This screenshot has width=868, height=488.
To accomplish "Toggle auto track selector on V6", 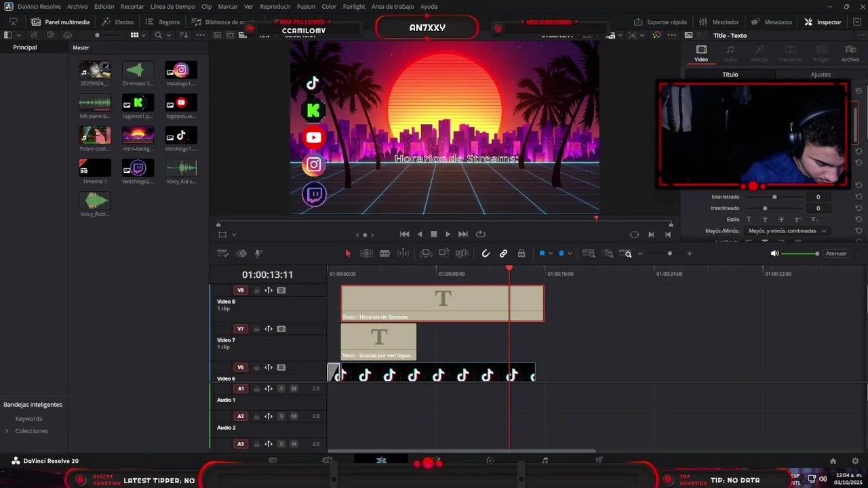I will pos(269,368).
